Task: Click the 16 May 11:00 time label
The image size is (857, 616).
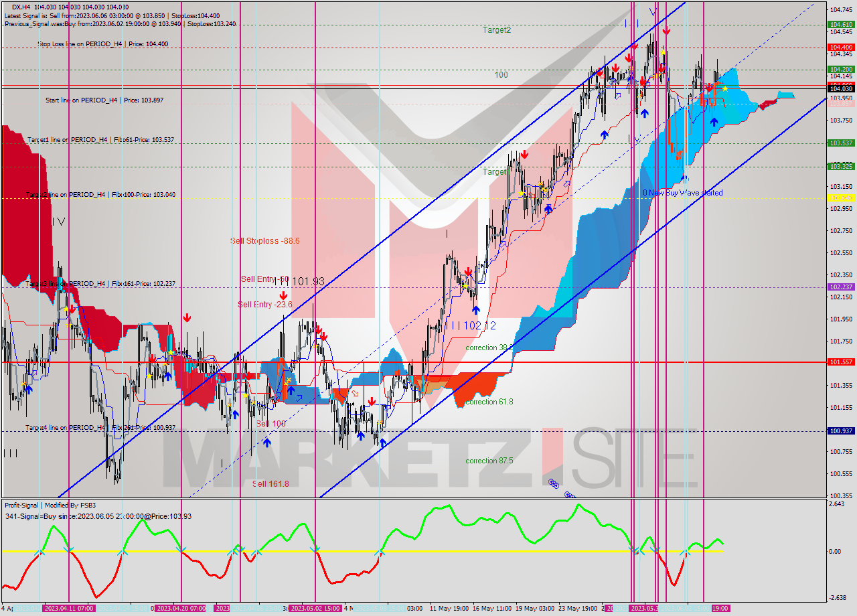Action: tap(492, 608)
